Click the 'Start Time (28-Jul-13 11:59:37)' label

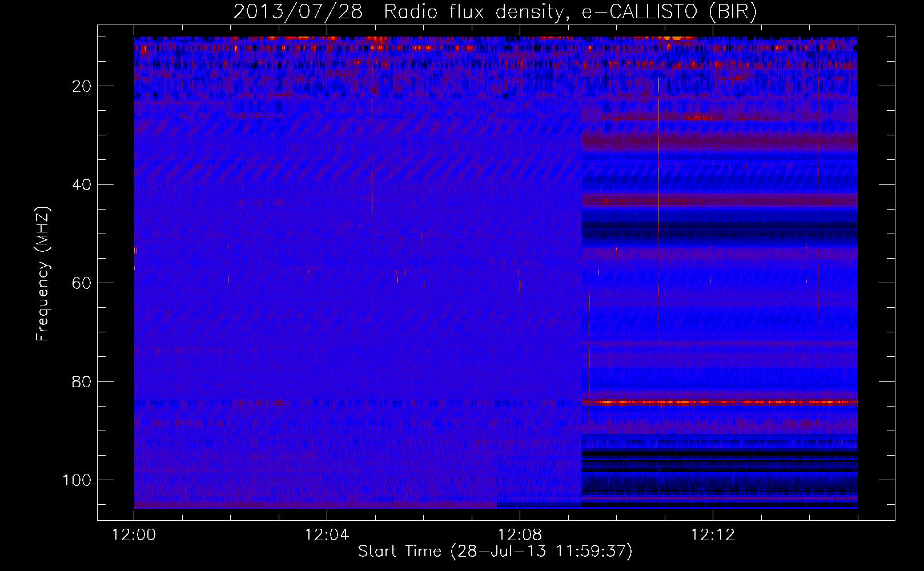495,552
